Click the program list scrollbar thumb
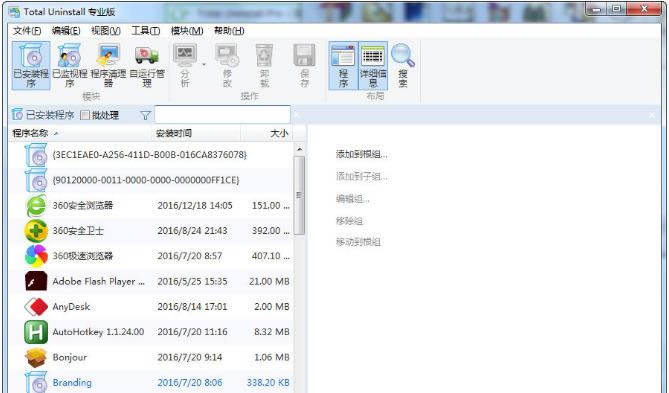The height and width of the screenshot is (393, 669). pyautogui.click(x=299, y=195)
